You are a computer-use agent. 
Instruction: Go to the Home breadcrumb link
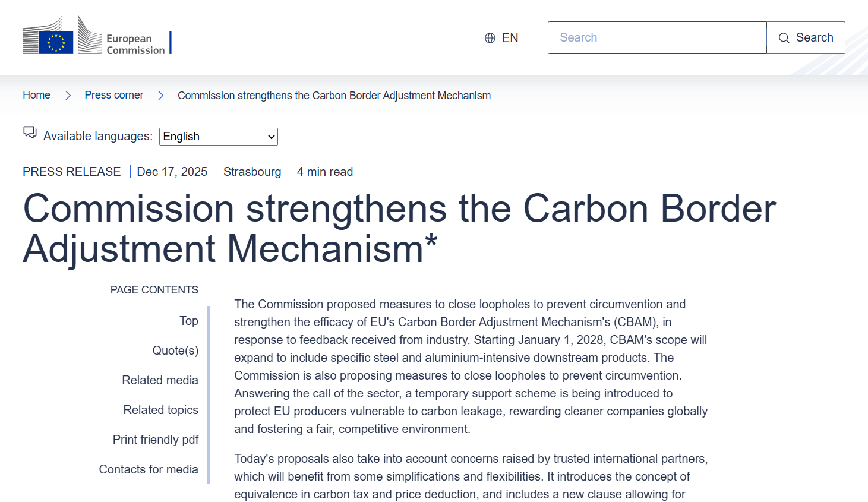click(36, 95)
